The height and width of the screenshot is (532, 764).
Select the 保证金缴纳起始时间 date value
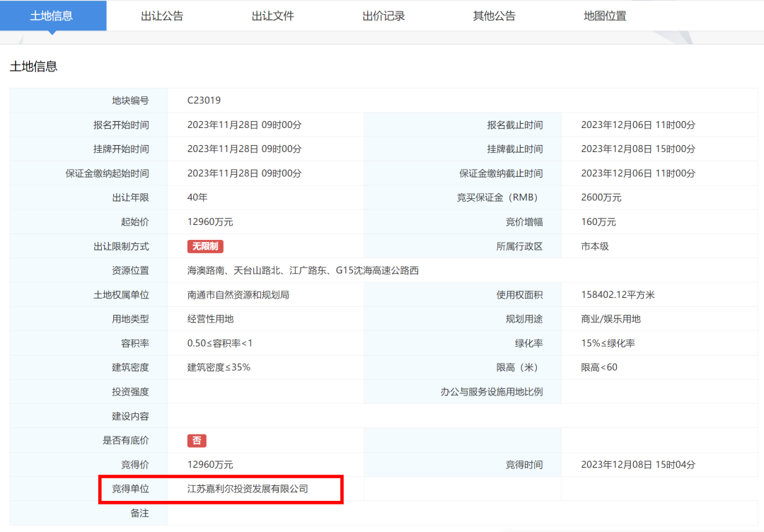point(244,173)
